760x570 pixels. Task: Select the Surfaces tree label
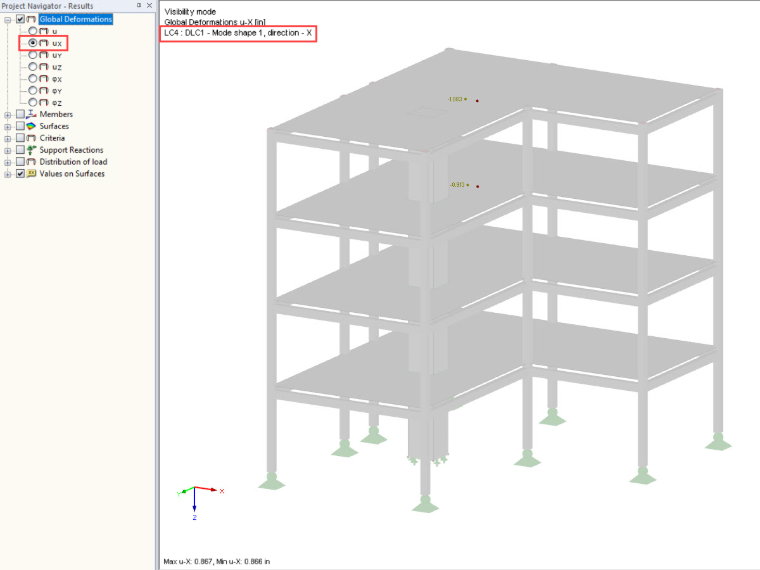[54, 126]
